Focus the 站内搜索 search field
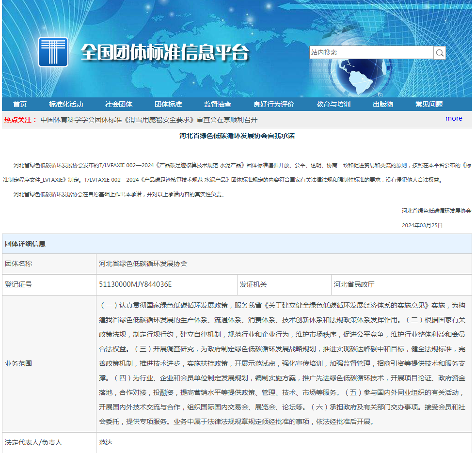476x453 pixels. point(371,52)
